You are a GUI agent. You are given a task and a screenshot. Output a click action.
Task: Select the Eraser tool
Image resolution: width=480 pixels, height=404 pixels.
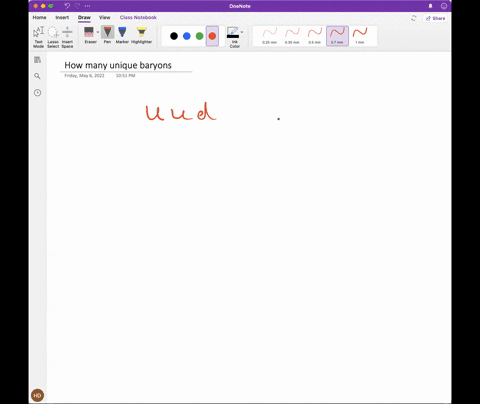[89, 35]
